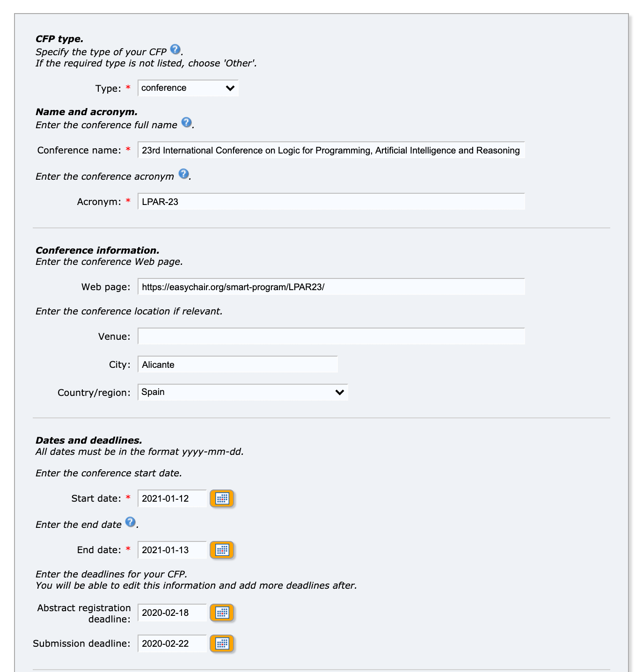Click the End date text field
Screen dimensions: 643x672
tap(172, 550)
